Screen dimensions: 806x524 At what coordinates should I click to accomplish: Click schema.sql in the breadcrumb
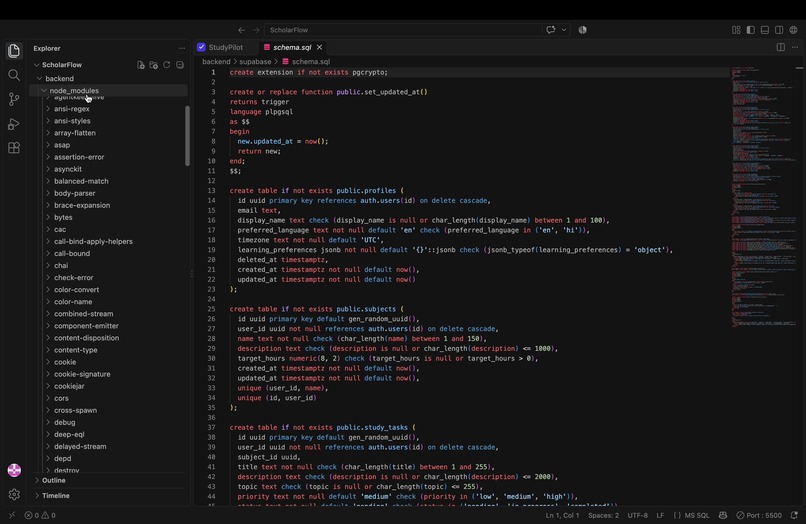click(x=311, y=62)
